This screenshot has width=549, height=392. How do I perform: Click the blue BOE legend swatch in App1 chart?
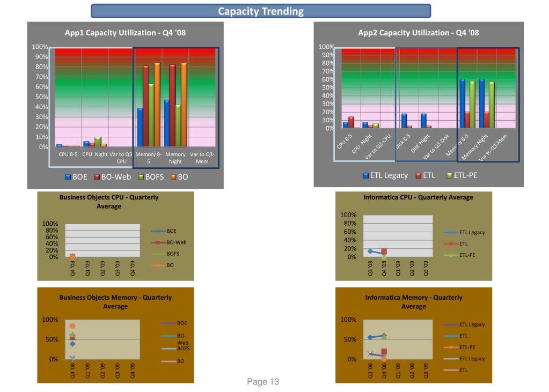68,177
